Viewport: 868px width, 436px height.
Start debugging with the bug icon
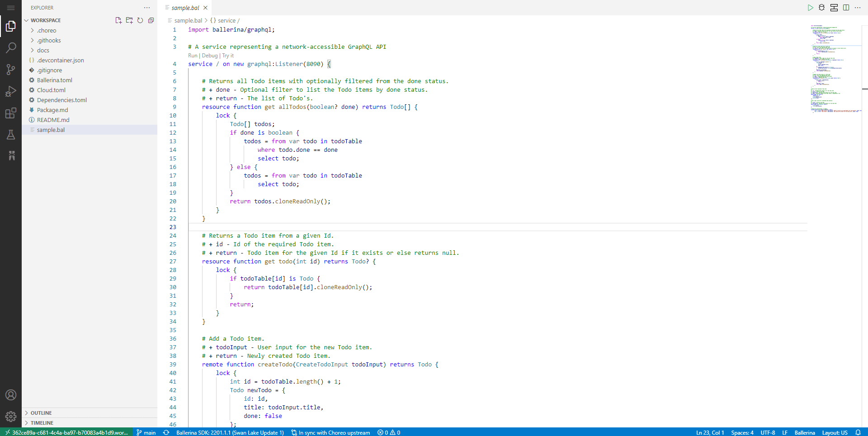[x=822, y=8]
